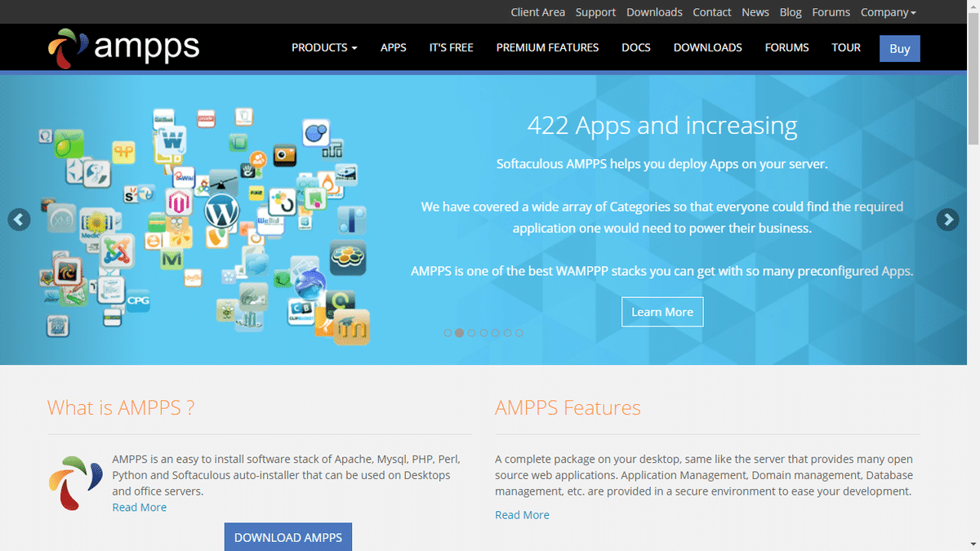The image size is (980, 551).
Task: Click the Joomla icon in the apps collage
Action: point(117,250)
